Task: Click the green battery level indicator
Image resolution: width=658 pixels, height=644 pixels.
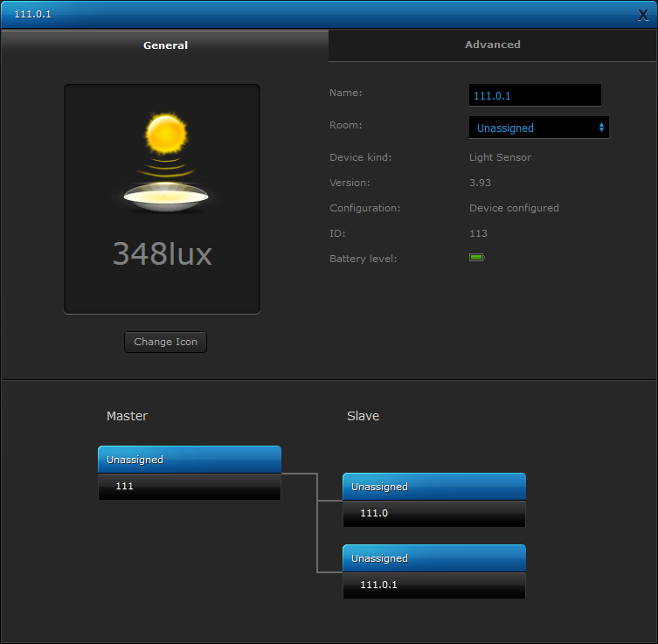Action: pos(476,258)
